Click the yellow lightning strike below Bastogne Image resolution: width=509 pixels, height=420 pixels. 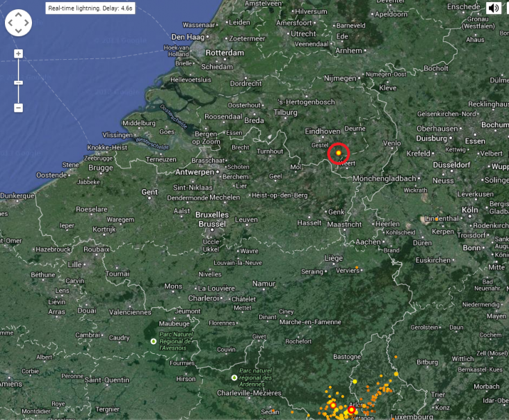coord(355,381)
